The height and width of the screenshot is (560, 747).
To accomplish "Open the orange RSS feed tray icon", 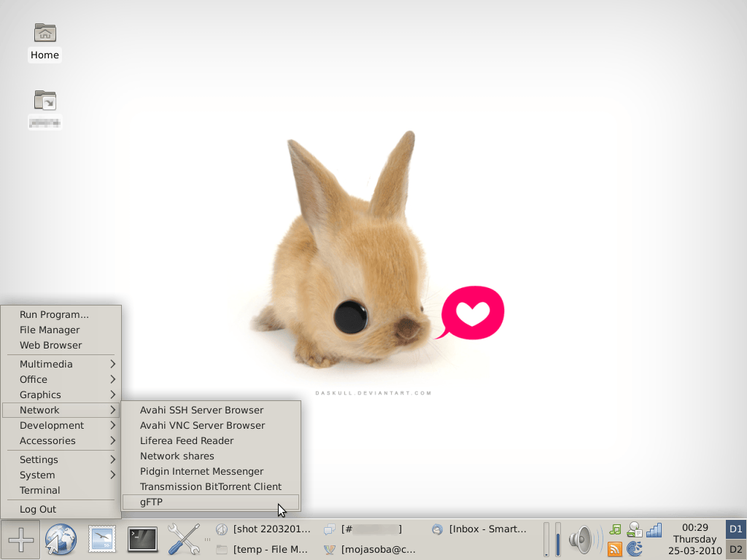I will pos(615,548).
